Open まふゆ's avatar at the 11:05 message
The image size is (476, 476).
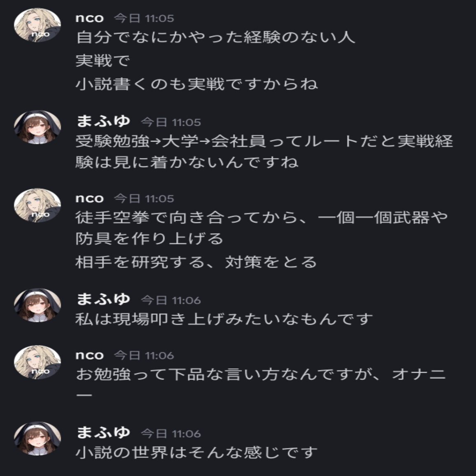pos(37,127)
